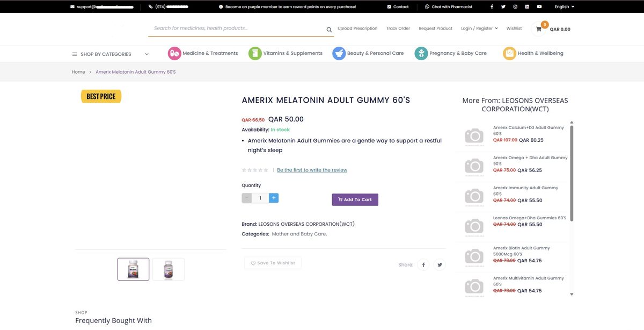The image size is (644, 330).
Task: Open the YouTube icon in top bar
Action: tap(539, 6)
